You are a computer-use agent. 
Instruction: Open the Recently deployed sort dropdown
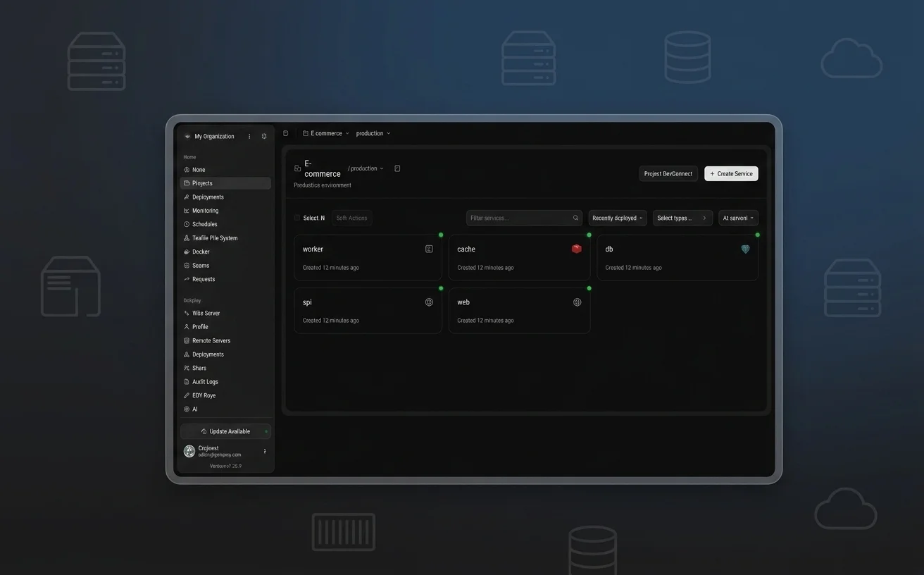[618, 218]
